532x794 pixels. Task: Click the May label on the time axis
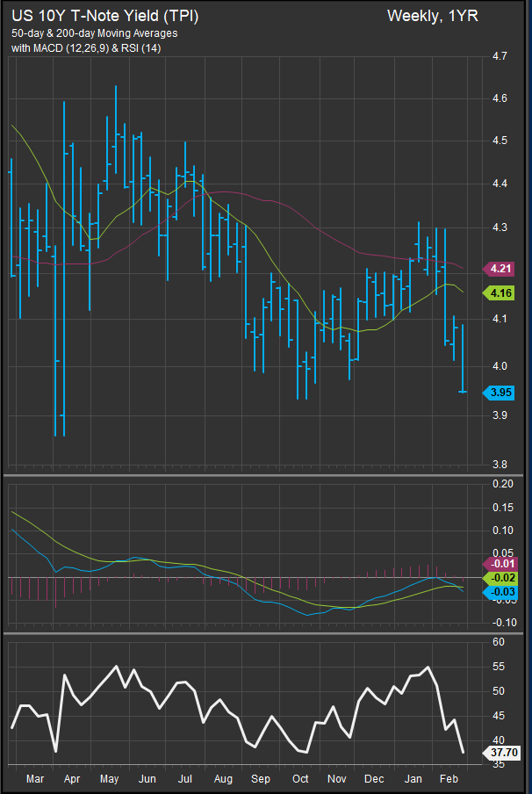(x=110, y=779)
